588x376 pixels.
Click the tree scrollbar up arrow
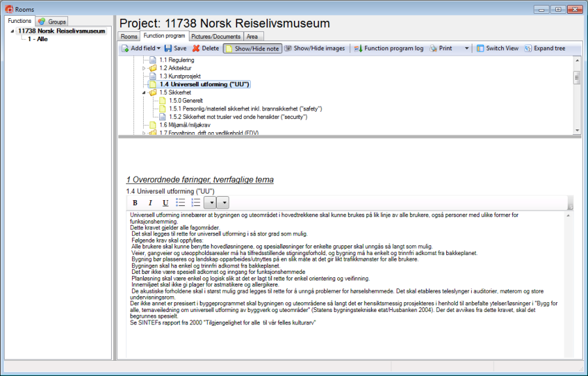pos(577,60)
